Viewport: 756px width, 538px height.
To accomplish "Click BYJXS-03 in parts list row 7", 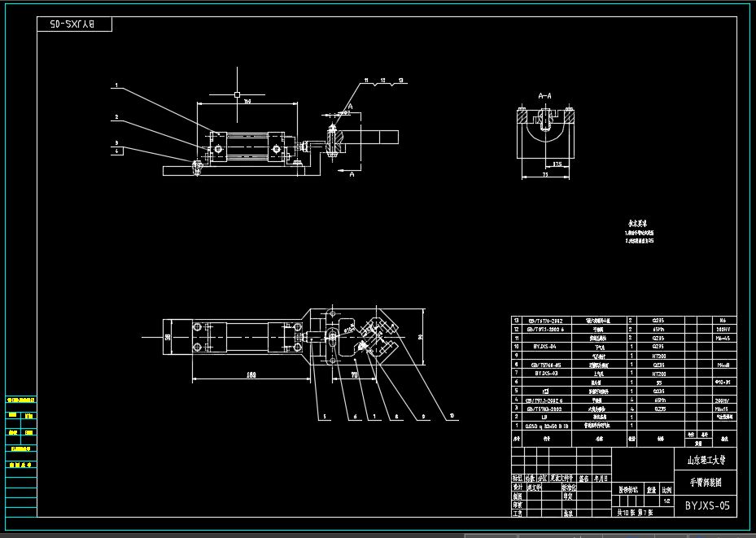I will click(546, 373).
